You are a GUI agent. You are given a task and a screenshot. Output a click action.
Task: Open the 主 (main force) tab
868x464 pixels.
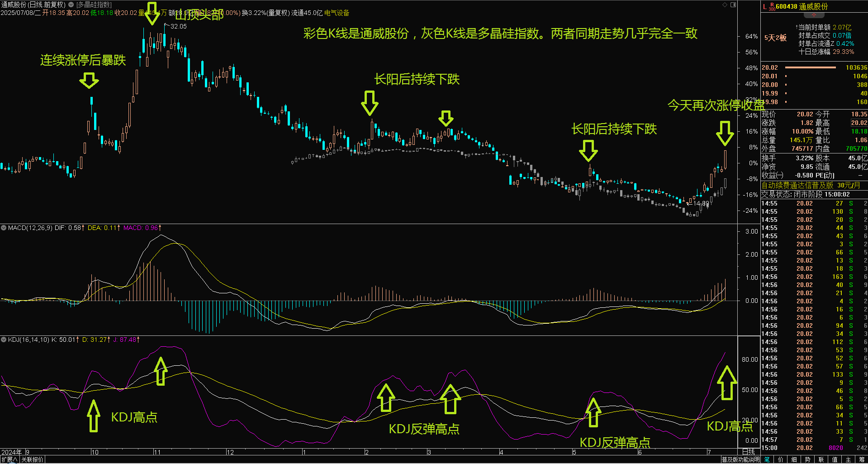pos(849,459)
